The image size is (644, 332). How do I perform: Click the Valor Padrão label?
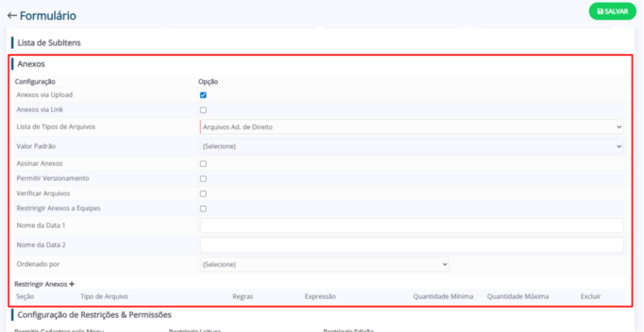[x=35, y=146]
